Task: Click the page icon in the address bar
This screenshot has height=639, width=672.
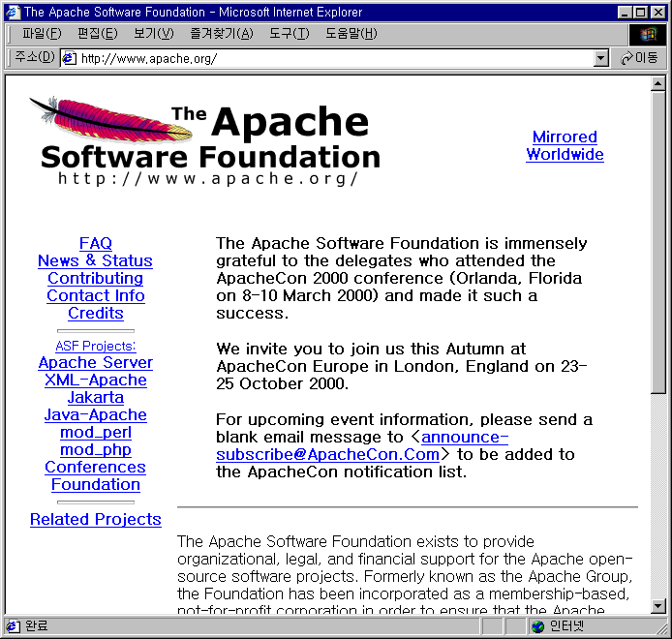Action: coord(70,58)
